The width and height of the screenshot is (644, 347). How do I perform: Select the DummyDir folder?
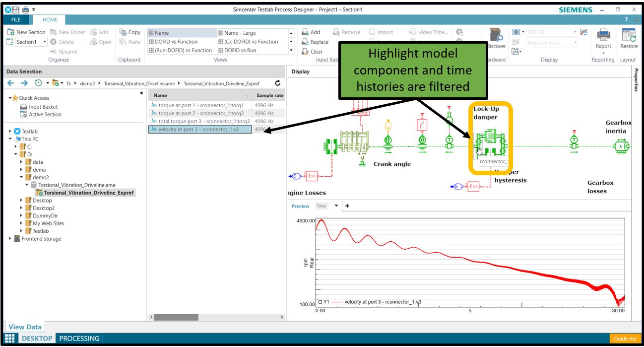pos(46,215)
